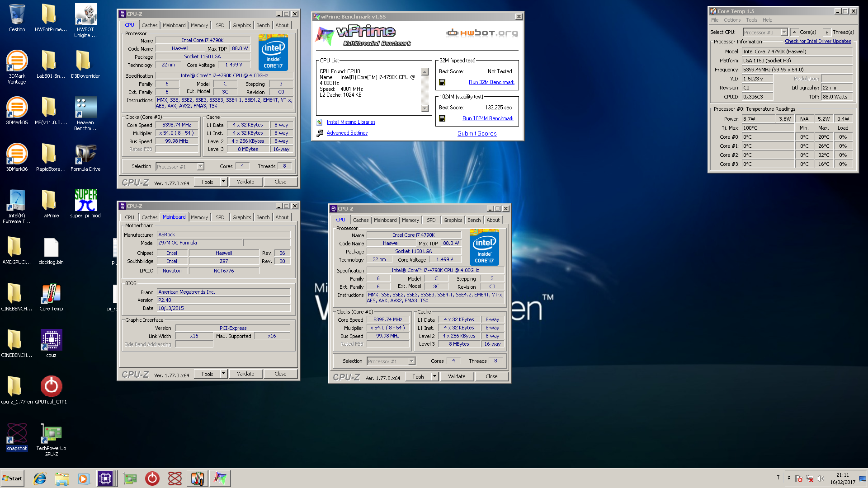868x488 pixels.
Task: Click the HWBOT.org logo in wPrime
Action: [x=482, y=33]
